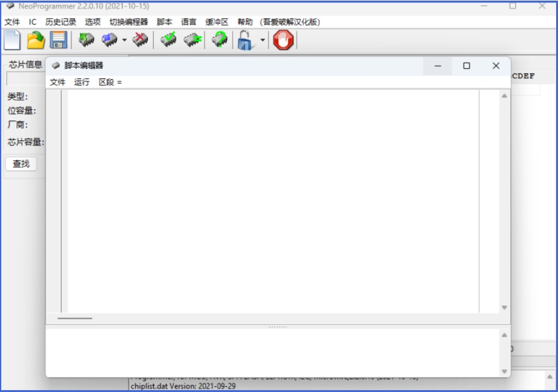Click the chiplist.dat Version status text
558x392 pixels.
click(183, 386)
